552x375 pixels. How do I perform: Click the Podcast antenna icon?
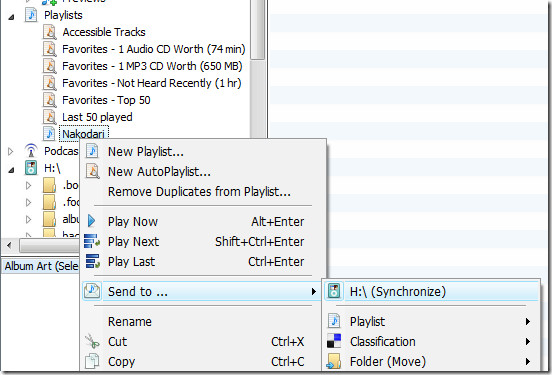31,151
